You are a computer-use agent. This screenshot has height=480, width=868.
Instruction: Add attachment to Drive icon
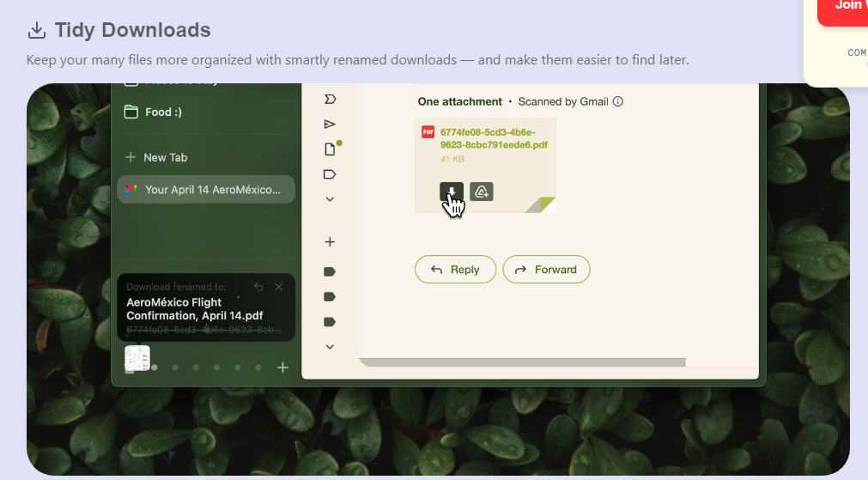pyautogui.click(x=482, y=191)
